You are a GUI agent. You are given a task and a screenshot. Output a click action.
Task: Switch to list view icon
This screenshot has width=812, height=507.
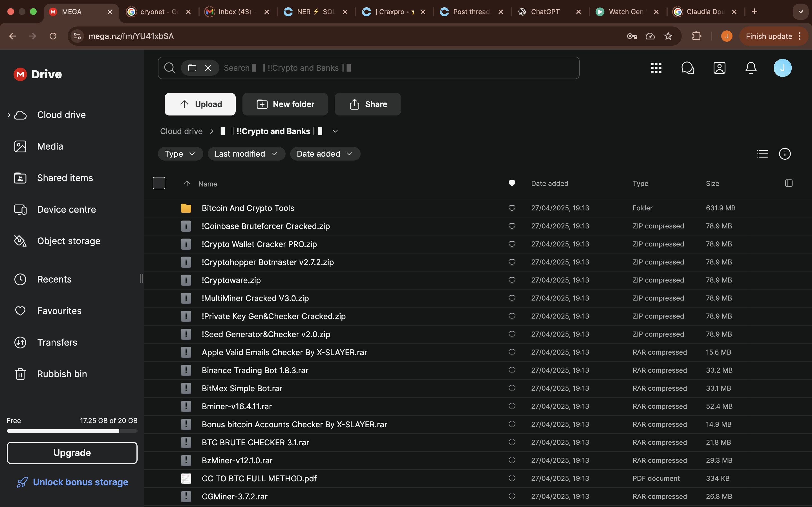point(762,154)
